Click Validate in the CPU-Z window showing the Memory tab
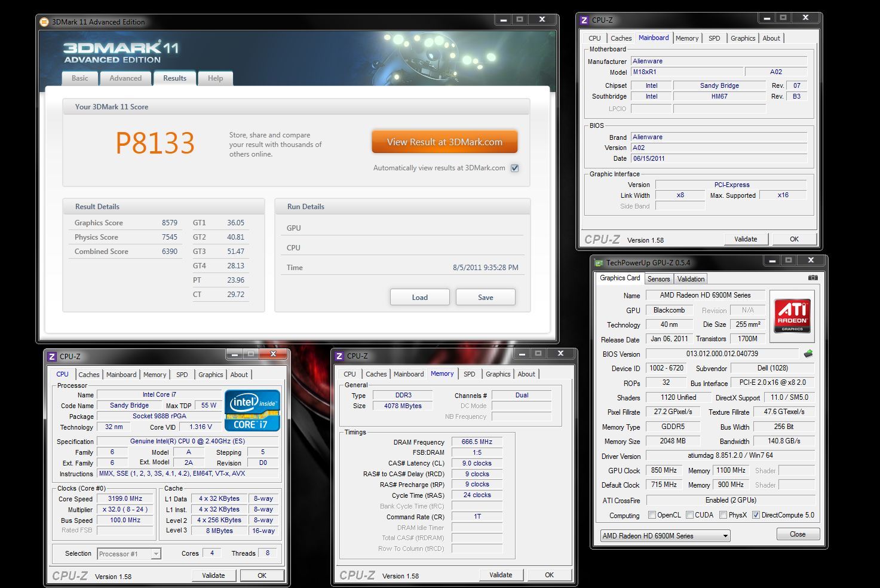The height and width of the screenshot is (588, 880). point(501,575)
